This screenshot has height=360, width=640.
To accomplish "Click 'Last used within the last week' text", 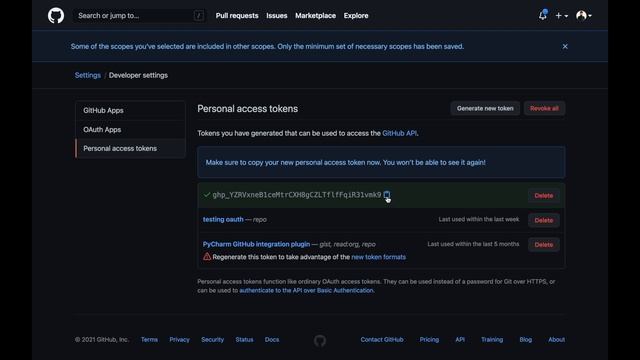I will (479, 219).
